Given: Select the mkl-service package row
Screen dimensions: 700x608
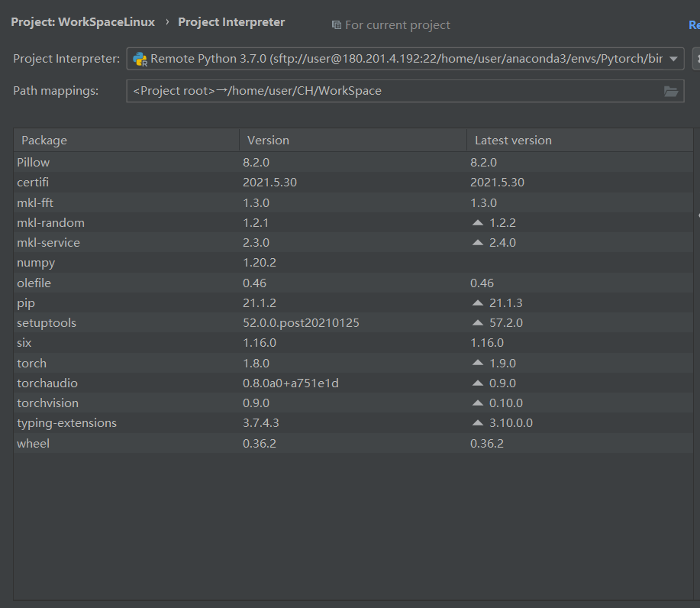Looking at the screenshot, I should click(353, 243).
